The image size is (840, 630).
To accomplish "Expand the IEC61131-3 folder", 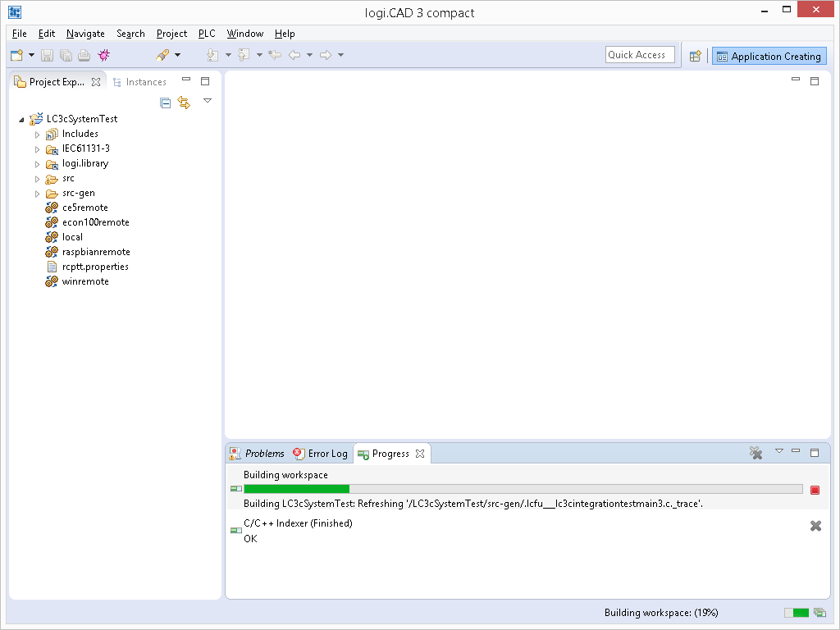I will point(37,149).
